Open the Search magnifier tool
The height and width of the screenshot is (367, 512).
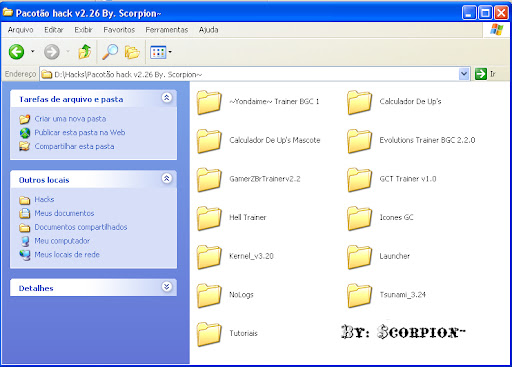tap(110, 52)
